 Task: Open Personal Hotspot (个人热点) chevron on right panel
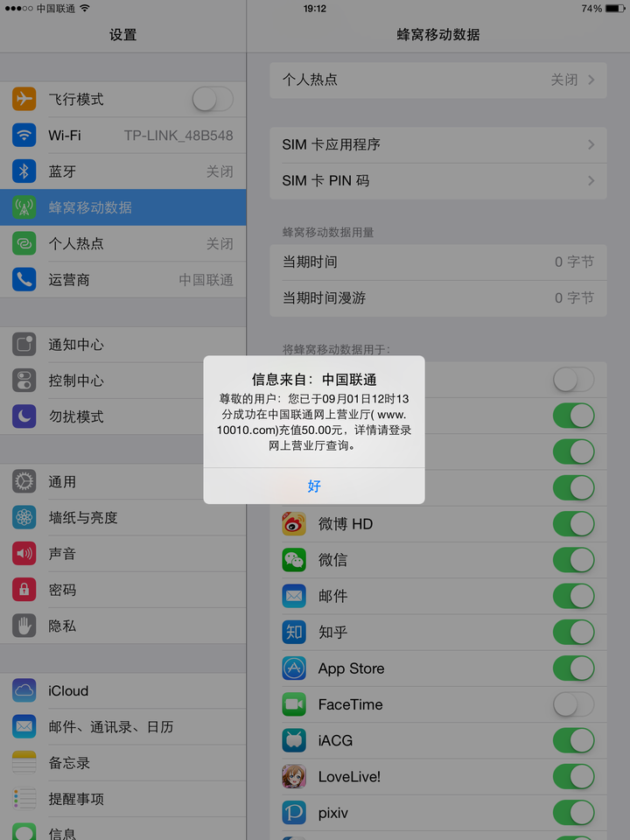[591, 80]
